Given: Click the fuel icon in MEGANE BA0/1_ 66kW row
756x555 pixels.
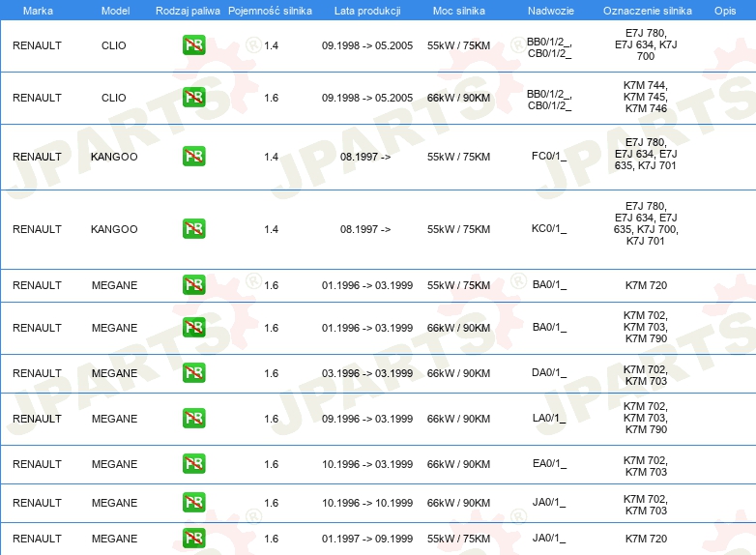Looking at the screenshot, I should 193,328.
